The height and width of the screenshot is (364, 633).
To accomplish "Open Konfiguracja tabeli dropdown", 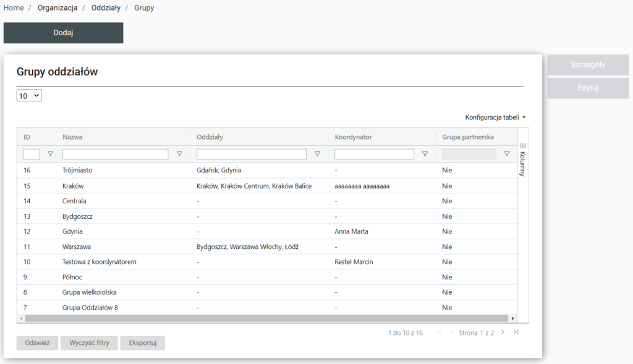I will pyautogui.click(x=495, y=117).
